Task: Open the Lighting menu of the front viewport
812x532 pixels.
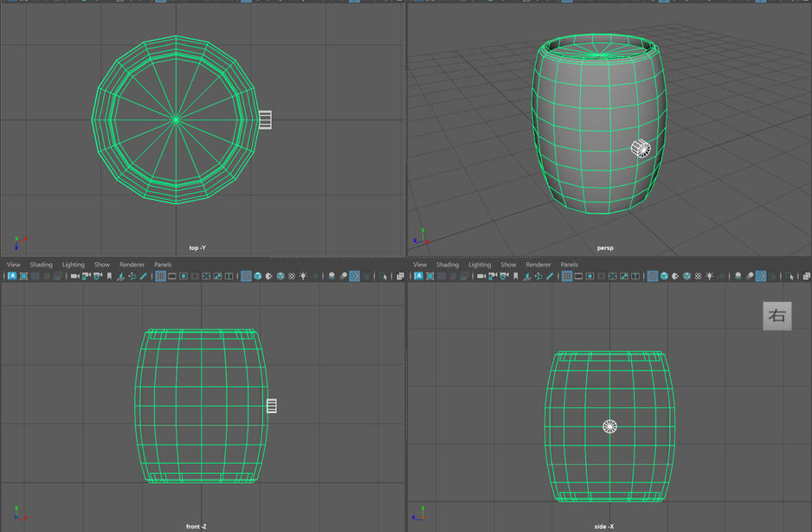Action: [73, 265]
